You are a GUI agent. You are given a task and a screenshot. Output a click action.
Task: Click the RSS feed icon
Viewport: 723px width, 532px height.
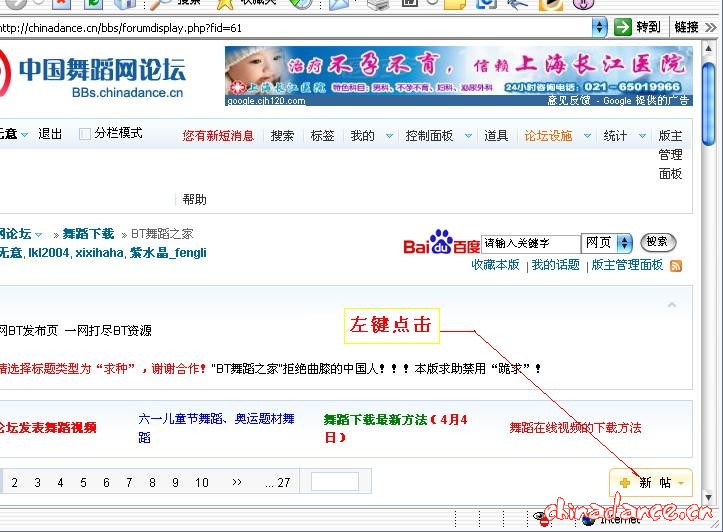click(676, 266)
